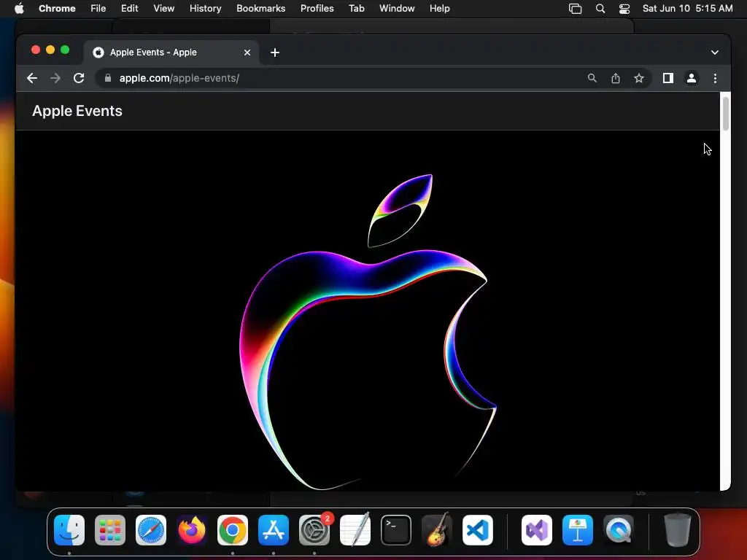The image size is (747, 560).
Task: Open Firefox from the Dock
Action: [192, 530]
